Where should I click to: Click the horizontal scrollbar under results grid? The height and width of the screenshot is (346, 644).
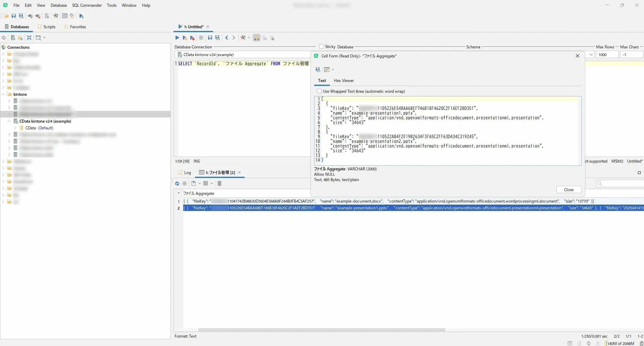(321, 330)
